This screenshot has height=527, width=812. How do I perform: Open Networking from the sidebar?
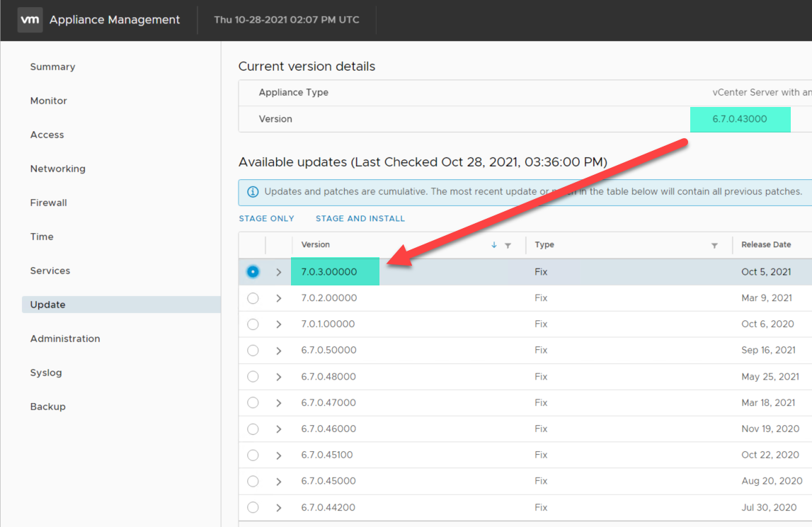point(57,169)
